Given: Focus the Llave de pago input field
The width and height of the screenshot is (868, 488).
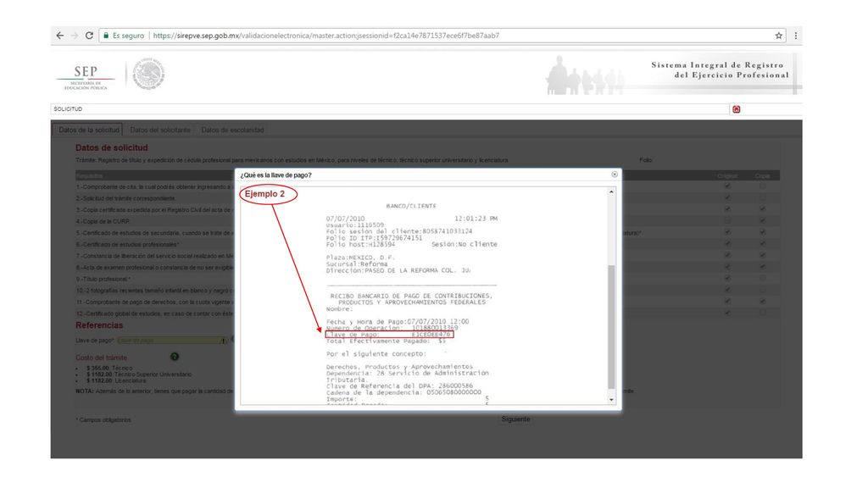Looking at the screenshot, I should coord(172,341).
